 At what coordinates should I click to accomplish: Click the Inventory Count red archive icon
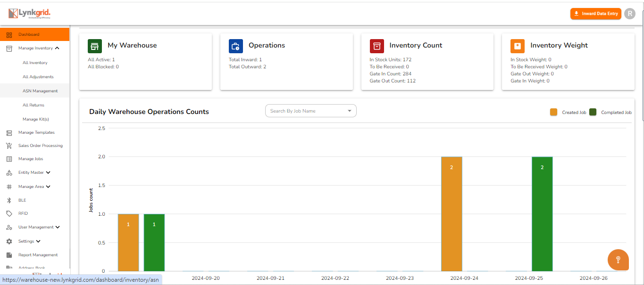pyautogui.click(x=376, y=46)
